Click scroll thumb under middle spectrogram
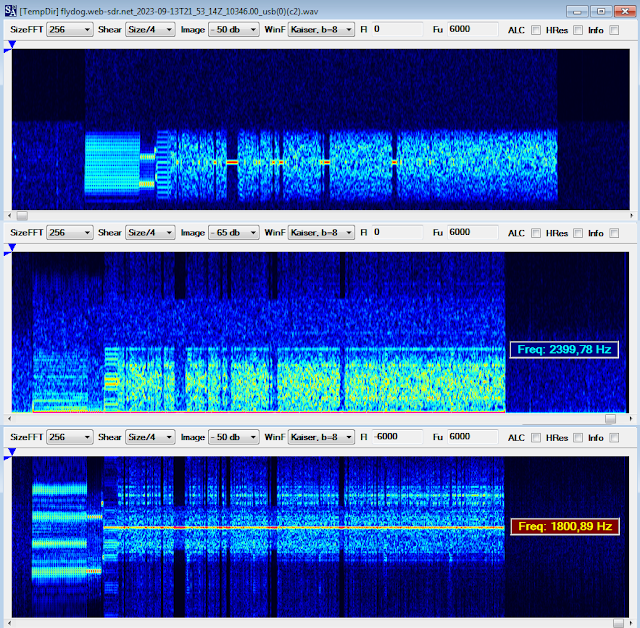The width and height of the screenshot is (640, 628). point(610,419)
